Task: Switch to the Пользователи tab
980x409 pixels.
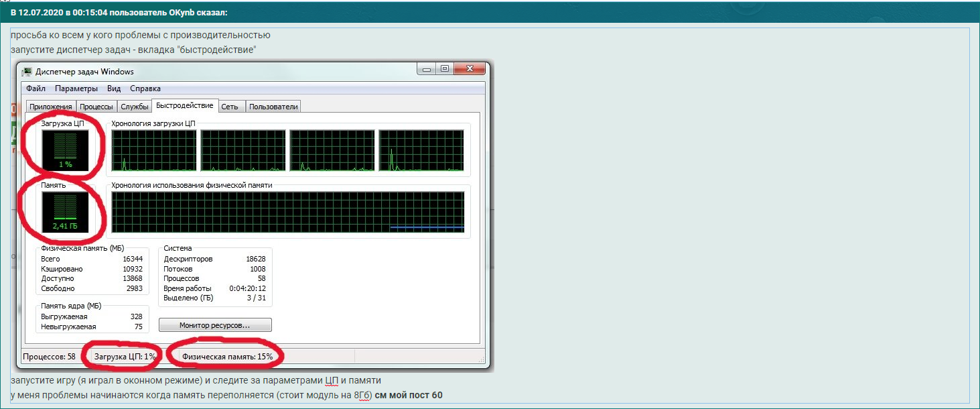Action: coord(273,107)
